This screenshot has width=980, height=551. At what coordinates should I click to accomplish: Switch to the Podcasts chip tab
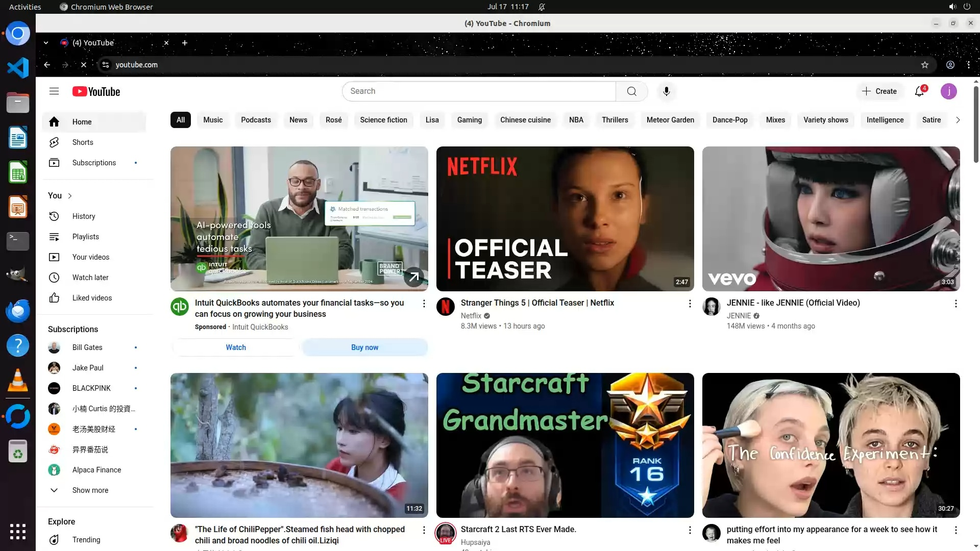(256, 120)
